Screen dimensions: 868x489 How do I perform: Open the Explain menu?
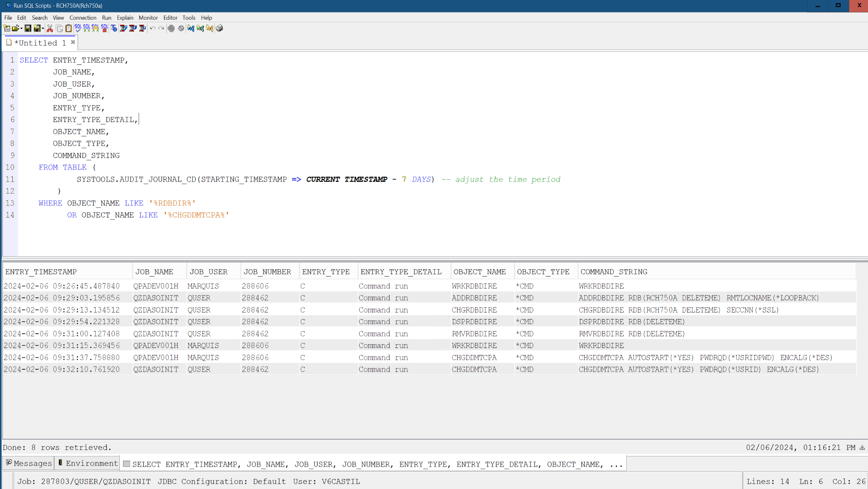125,18
